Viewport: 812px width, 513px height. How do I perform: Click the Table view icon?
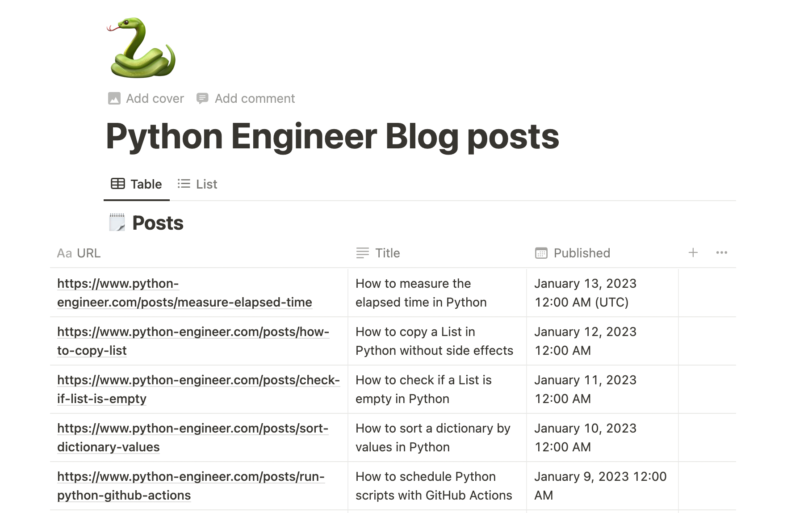pos(117,184)
